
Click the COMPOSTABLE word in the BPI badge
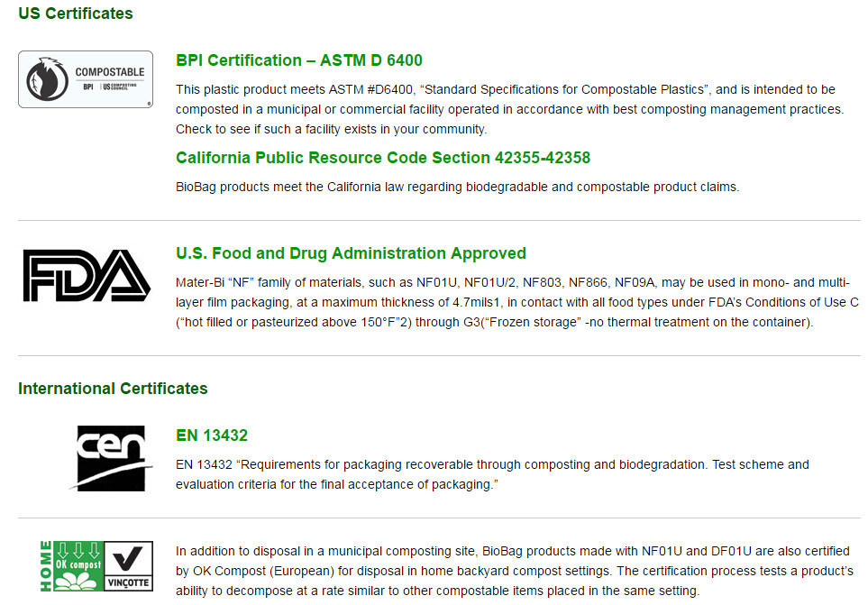[109, 72]
